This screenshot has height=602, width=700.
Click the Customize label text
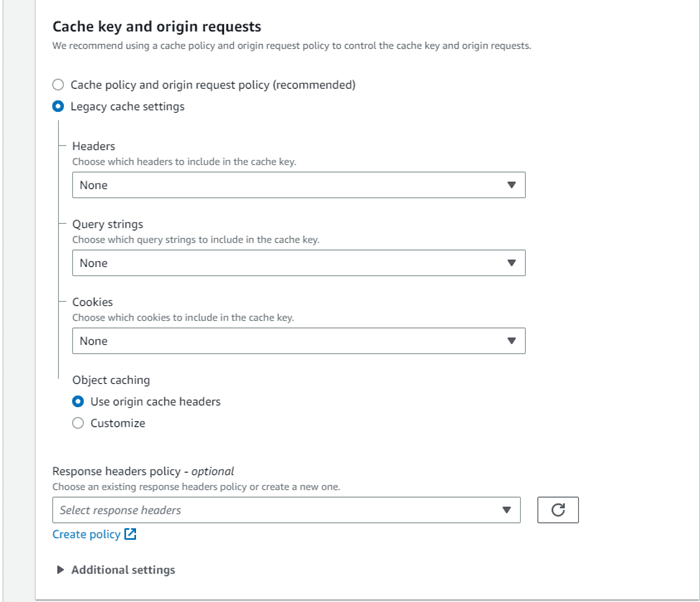(118, 423)
